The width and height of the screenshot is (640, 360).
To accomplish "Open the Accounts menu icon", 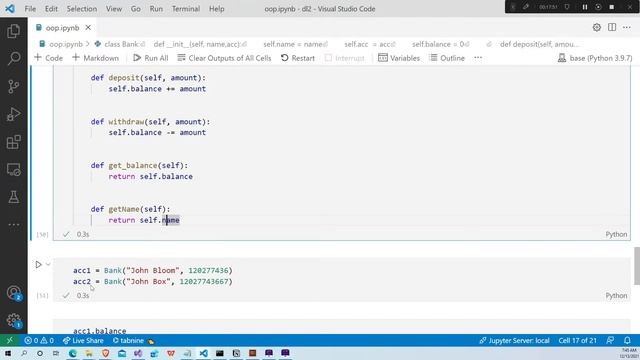I will [x=13, y=293].
